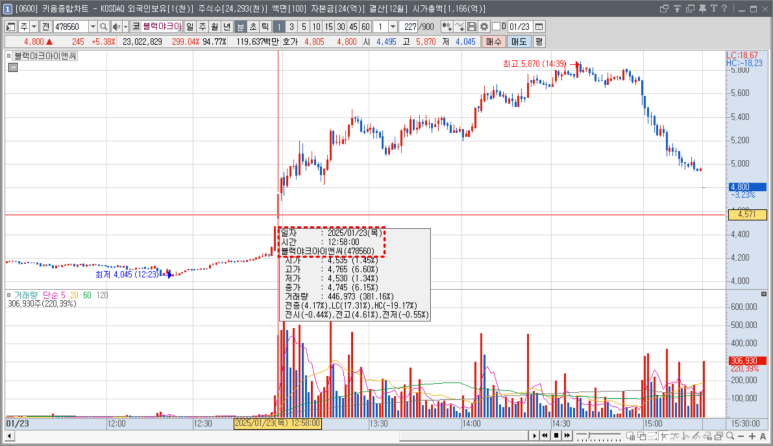Screen dimensions: 773x446
Task: Select the 3-minute interval button
Action: tap(291, 27)
